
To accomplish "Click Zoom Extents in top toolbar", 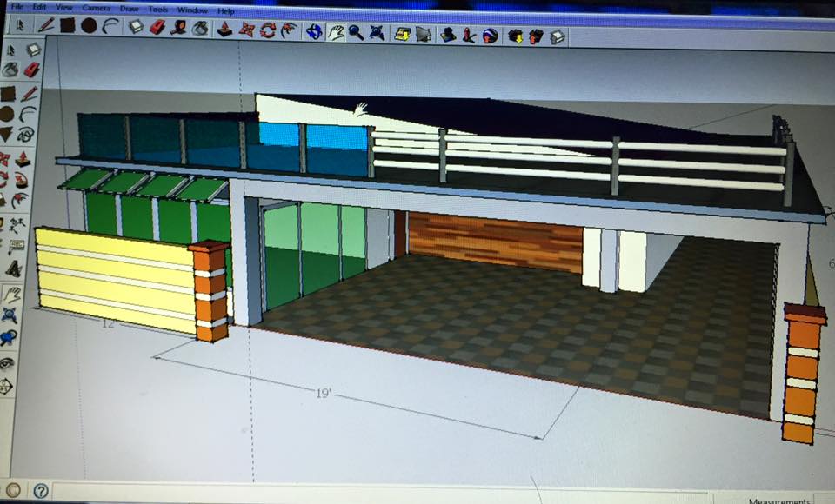I will 377,33.
